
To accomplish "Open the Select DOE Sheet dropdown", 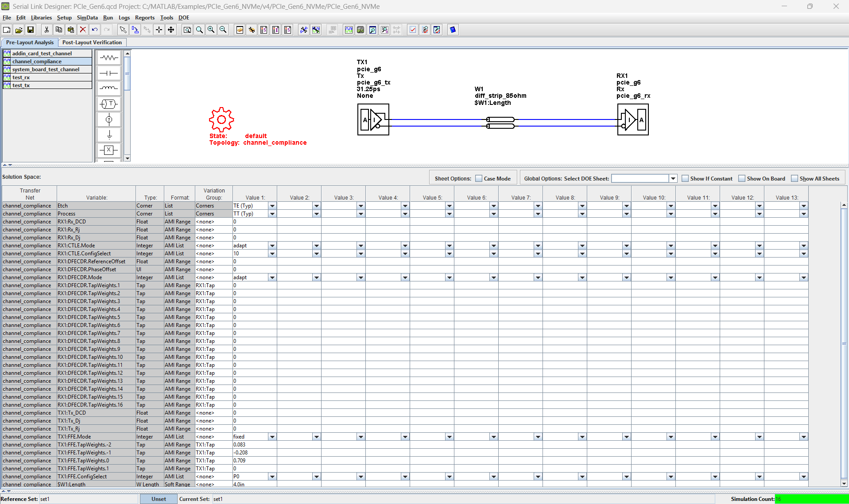I will [x=673, y=178].
